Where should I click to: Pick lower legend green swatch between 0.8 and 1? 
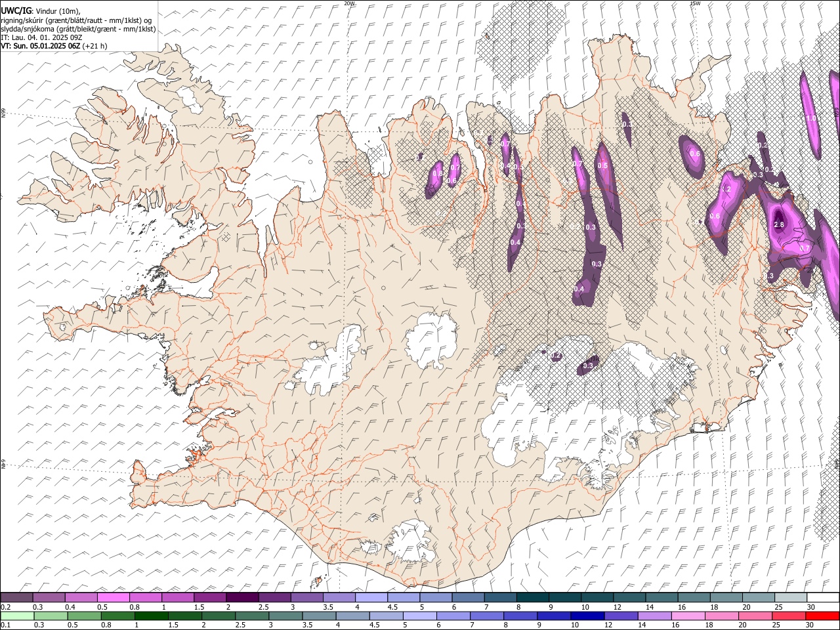coord(117,616)
